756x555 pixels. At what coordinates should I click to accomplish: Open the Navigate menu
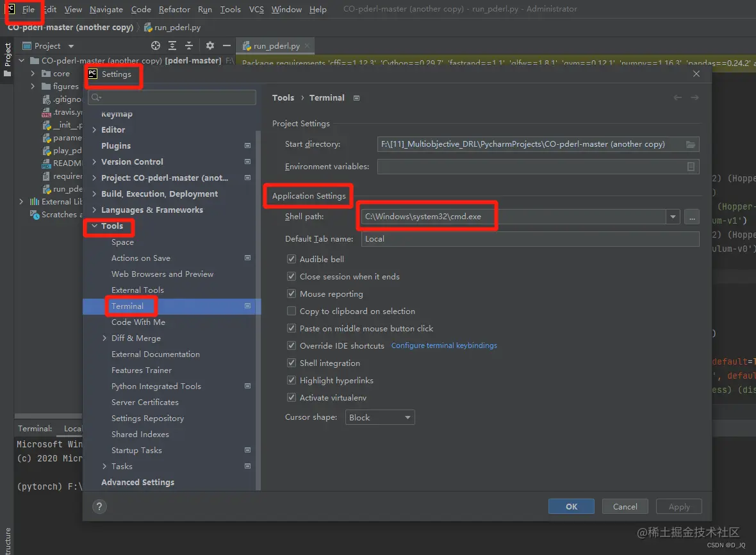[x=106, y=9]
